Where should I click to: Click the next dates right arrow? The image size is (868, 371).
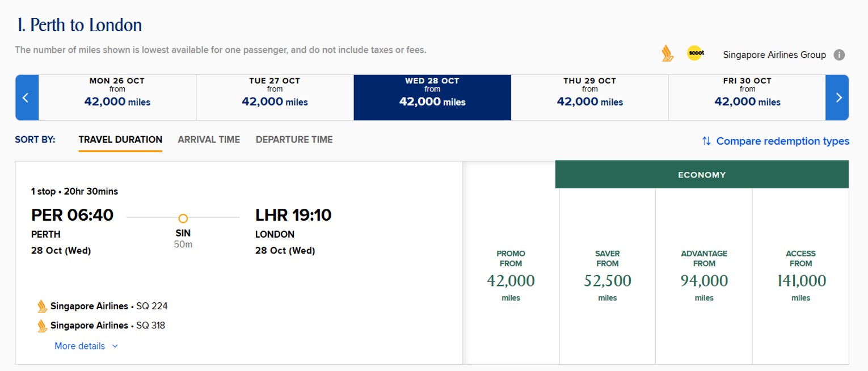coord(838,98)
